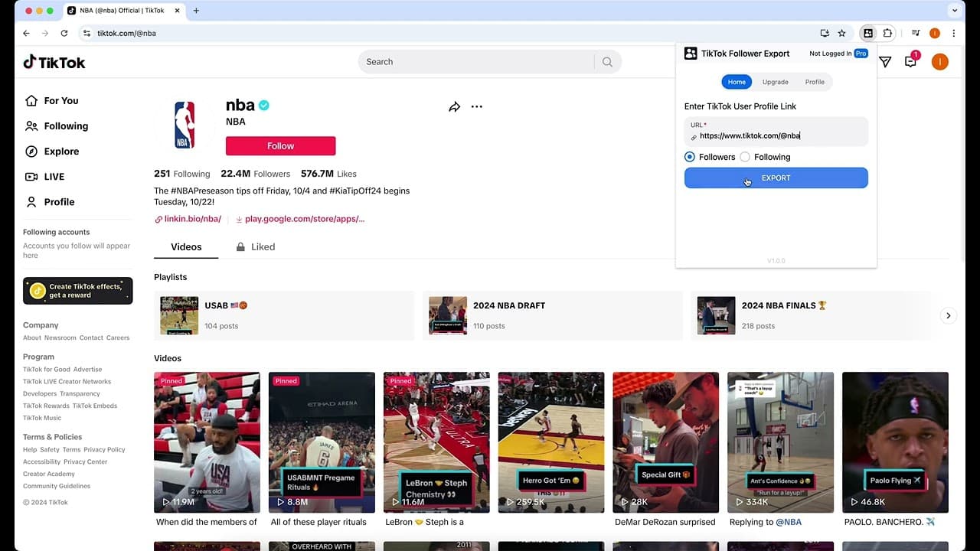Open more options next to share icon

tap(477, 107)
